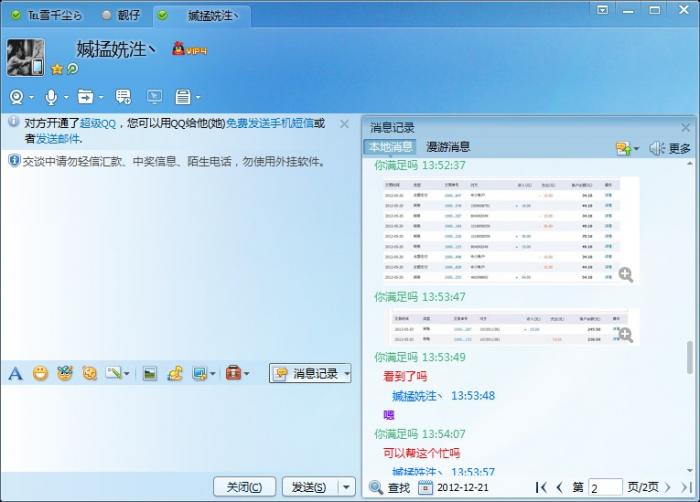Open the video call options dropdown arrow
This screenshot has height=502, width=700.
click(x=31, y=97)
